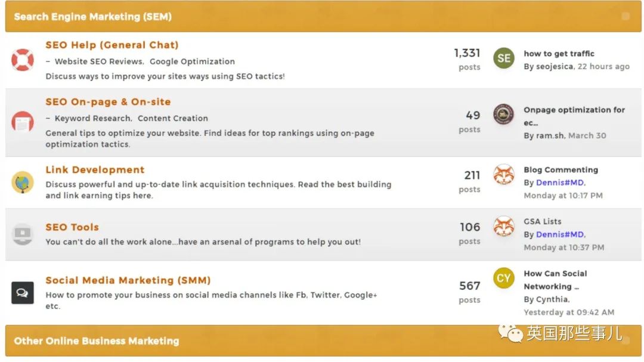Open the Search Engine Marketing (SEM) header title
The image size is (644, 362).
pos(92,17)
